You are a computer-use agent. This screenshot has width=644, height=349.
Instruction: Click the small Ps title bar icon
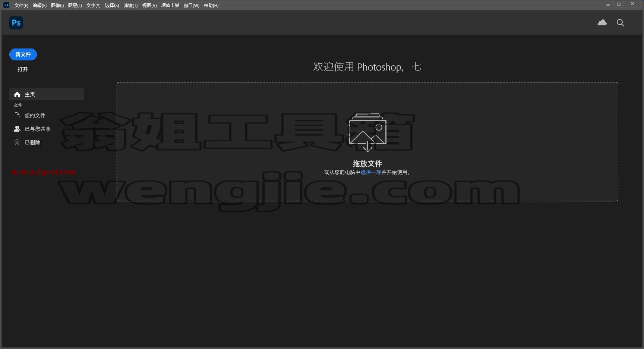[6, 5]
